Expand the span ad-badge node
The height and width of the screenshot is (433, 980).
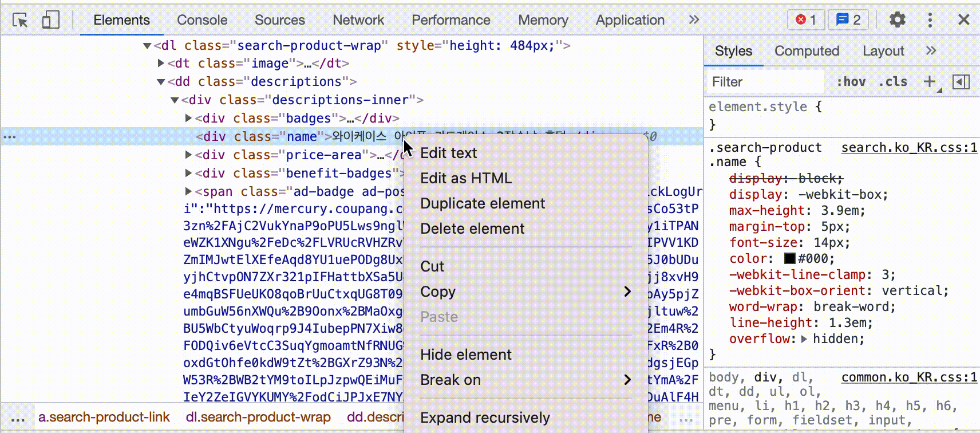(x=189, y=191)
